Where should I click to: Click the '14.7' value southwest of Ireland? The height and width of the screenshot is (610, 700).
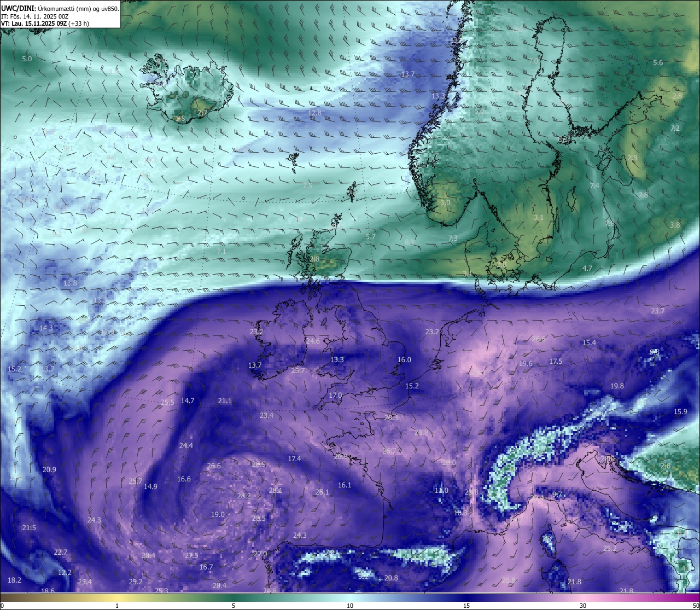[x=188, y=400]
